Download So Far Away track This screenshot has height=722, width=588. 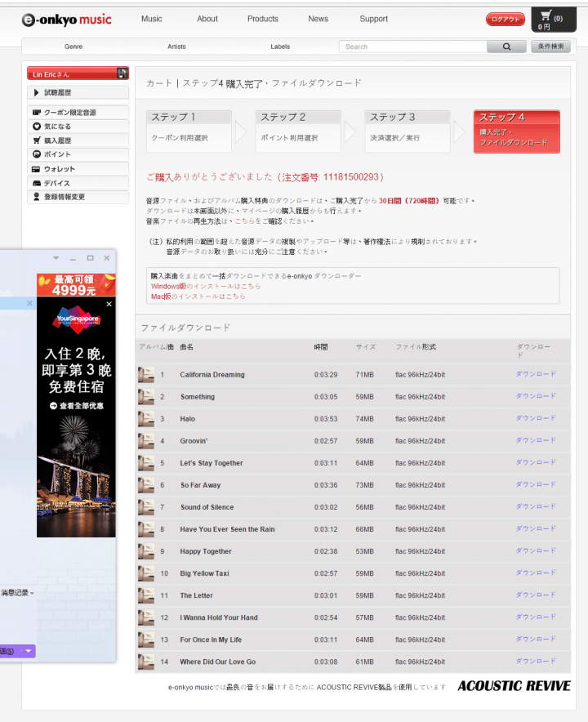536,484
